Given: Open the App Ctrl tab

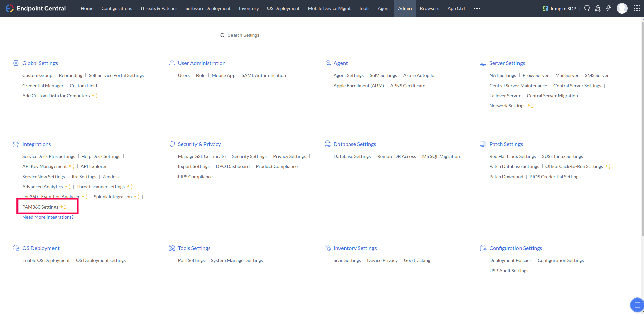Looking at the screenshot, I should 456,8.
